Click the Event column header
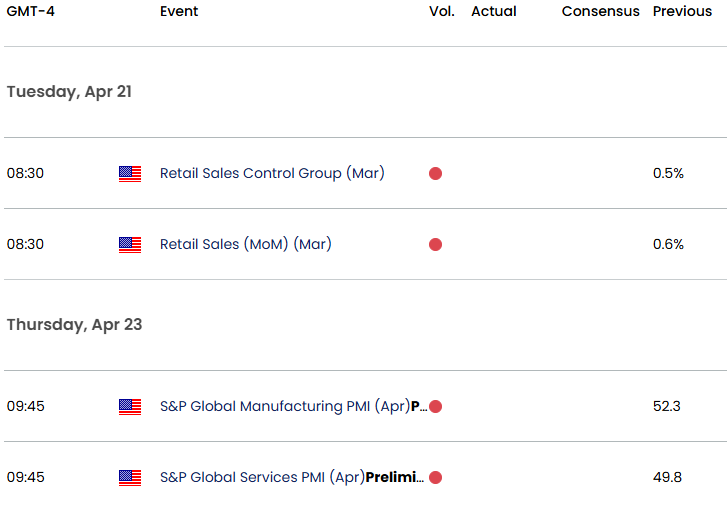The image size is (727, 508). coord(179,11)
